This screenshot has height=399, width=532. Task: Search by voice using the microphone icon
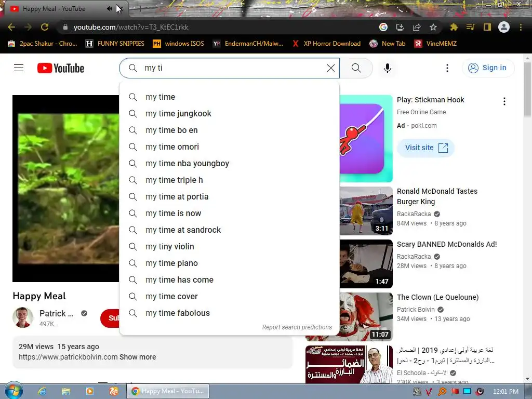(387, 68)
